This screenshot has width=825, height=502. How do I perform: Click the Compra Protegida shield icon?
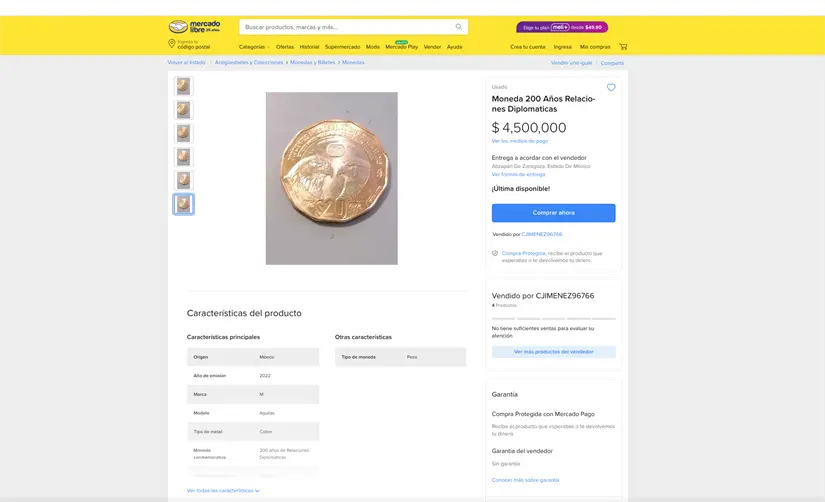(x=495, y=253)
